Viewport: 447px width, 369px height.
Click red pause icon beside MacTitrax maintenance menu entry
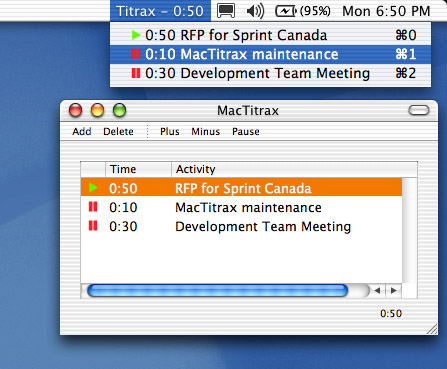pyautogui.click(x=136, y=54)
